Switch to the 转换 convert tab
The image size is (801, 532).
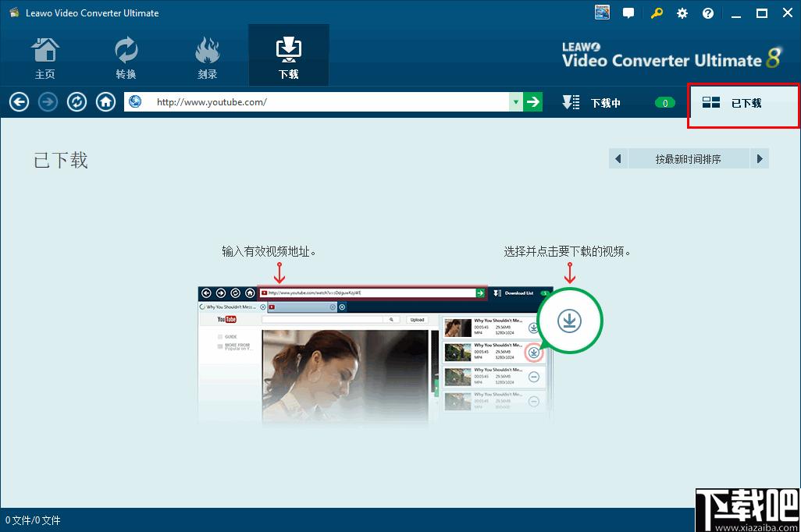(x=126, y=58)
